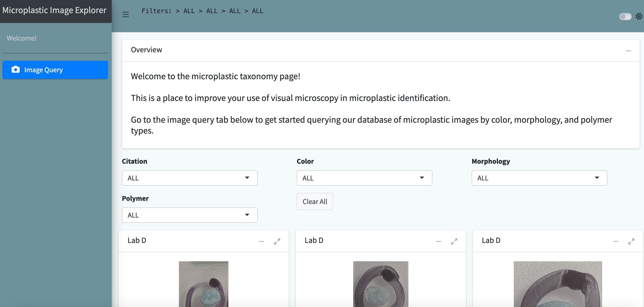The width and height of the screenshot is (644, 307).
Task: Collapse the Overview card
Action: (628, 50)
